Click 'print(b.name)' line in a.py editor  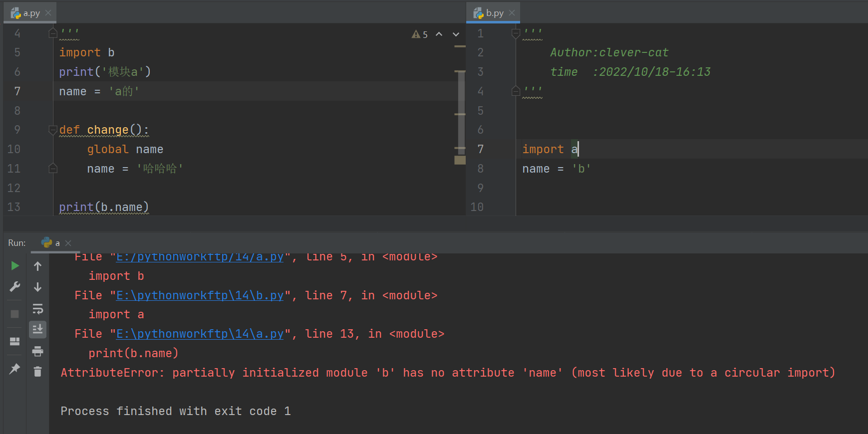tap(104, 207)
